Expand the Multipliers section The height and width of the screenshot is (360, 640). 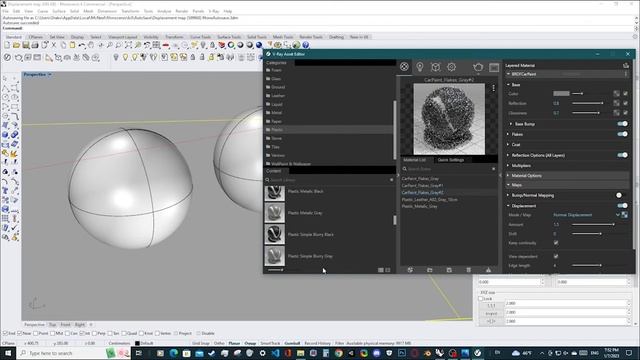point(509,165)
